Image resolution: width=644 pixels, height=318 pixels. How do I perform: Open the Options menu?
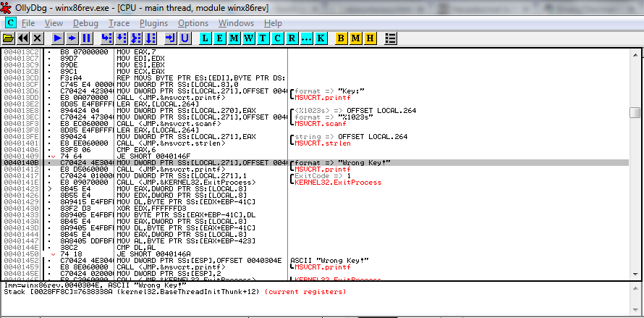(x=193, y=23)
